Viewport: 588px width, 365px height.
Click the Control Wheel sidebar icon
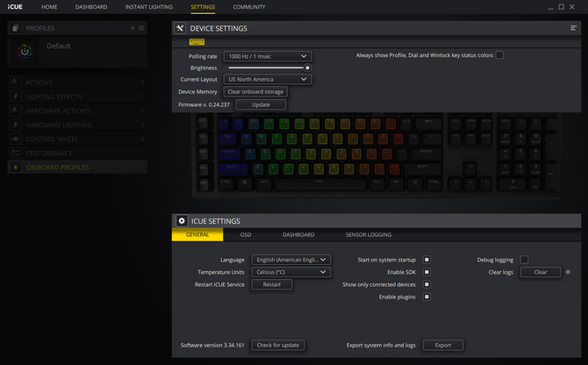[15, 139]
